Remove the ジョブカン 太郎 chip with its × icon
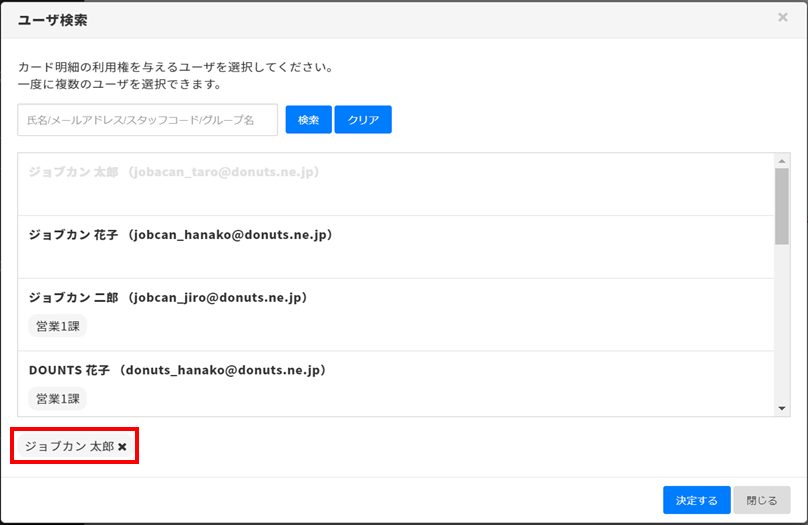 pyautogui.click(x=122, y=447)
